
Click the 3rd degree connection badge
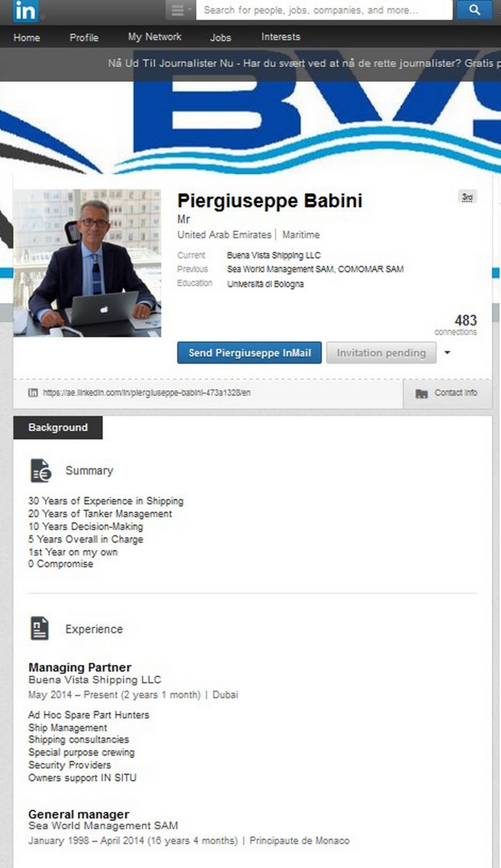point(467,197)
